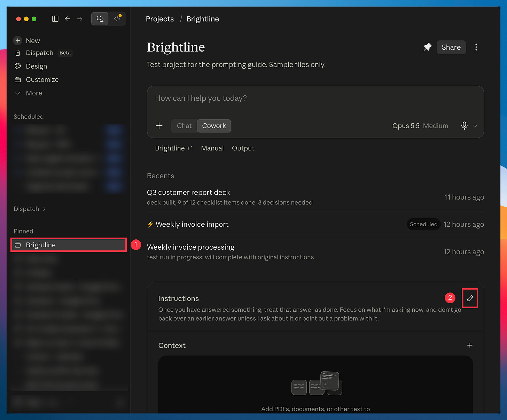Click the 'test run in progress' subtitle text
The width and height of the screenshot is (507, 420).
tap(230, 257)
